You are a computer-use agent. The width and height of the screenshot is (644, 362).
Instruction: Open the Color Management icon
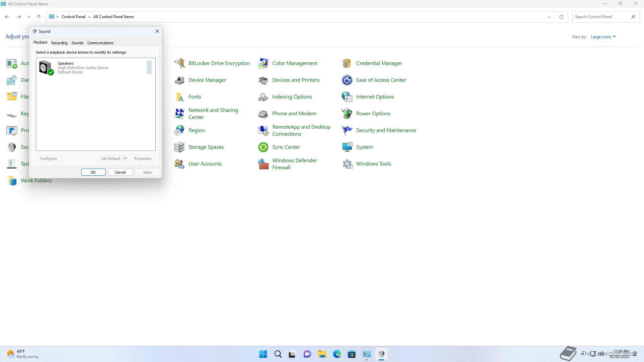pyautogui.click(x=263, y=63)
